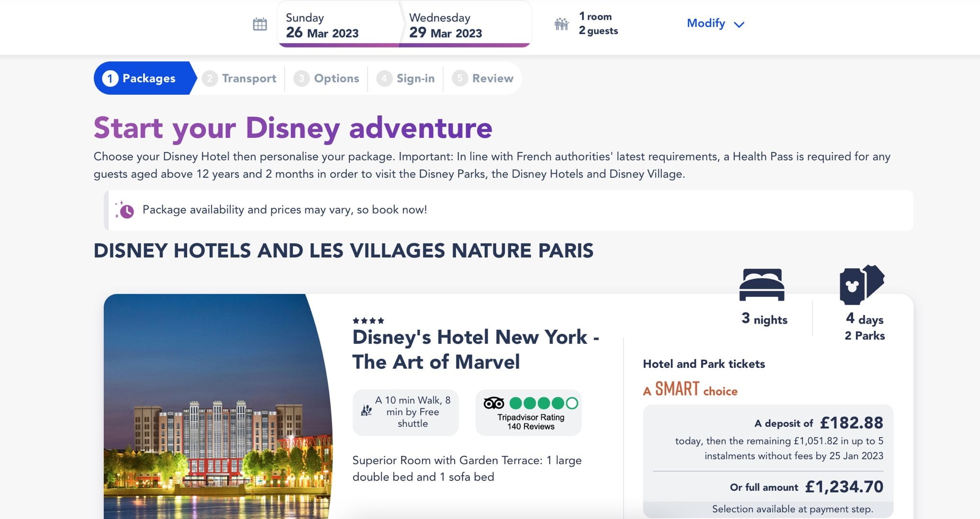Click the bed icon above 3 nights

tap(761, 284)
